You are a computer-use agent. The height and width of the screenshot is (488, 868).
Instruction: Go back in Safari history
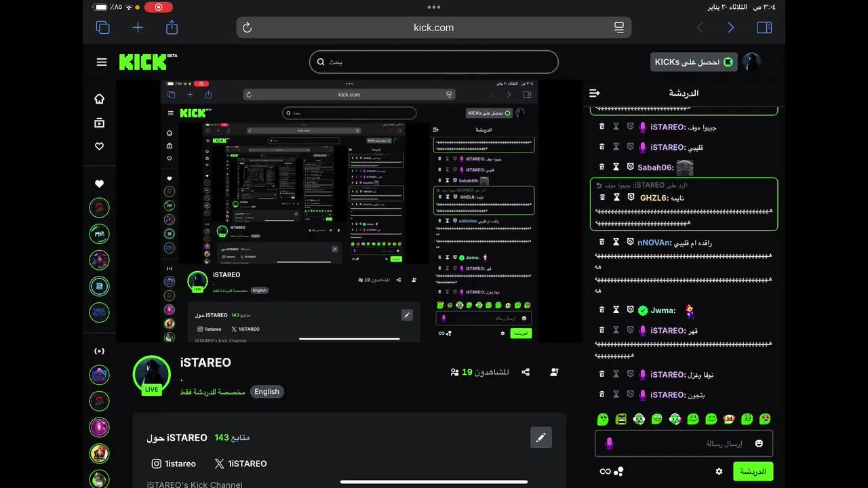click(x=700, y=27)
